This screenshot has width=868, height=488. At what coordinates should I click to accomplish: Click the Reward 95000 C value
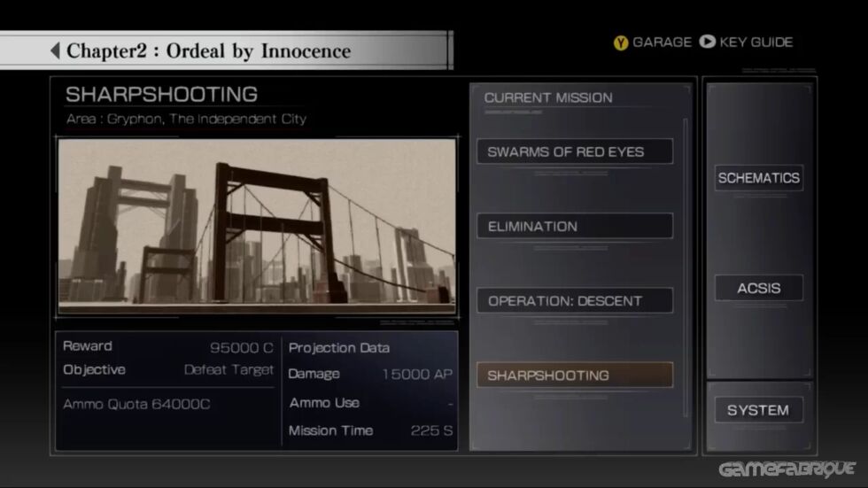(x=241, y=347)
